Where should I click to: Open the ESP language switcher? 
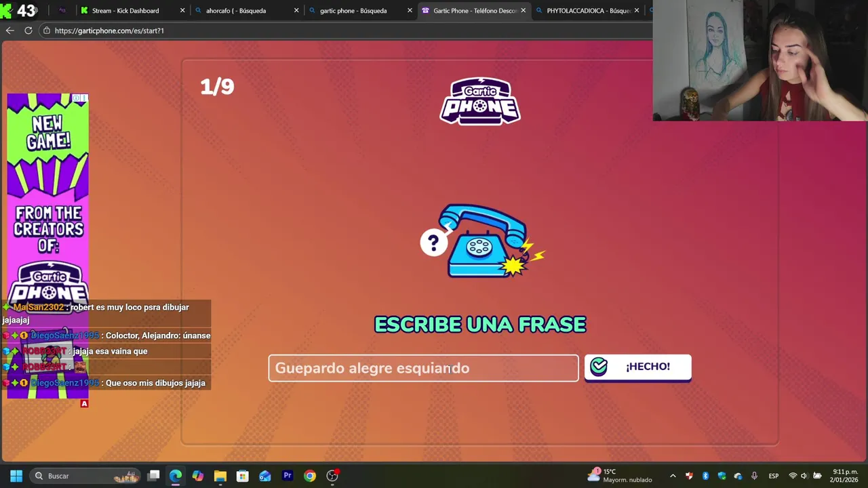pyautogui.click(x=774, y=476)
